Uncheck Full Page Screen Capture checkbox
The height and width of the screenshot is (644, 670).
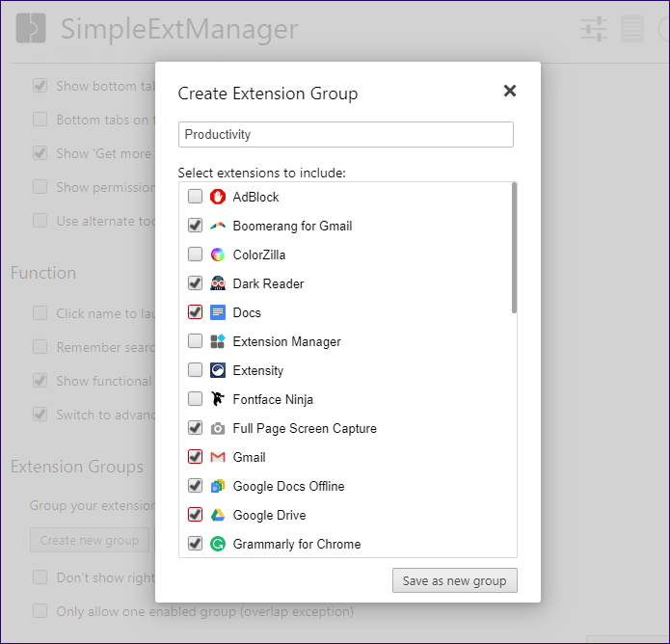click(196, 428)
